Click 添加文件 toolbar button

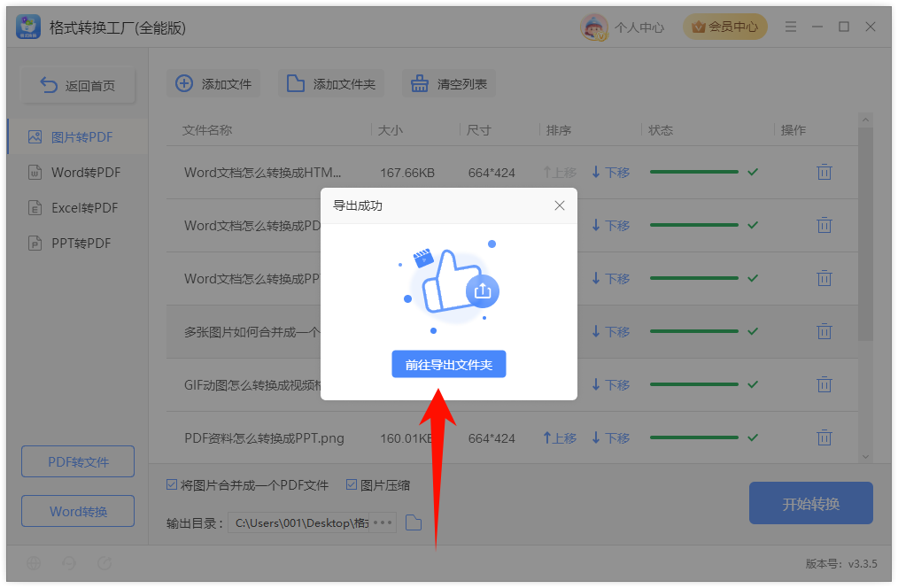[213, 84]
